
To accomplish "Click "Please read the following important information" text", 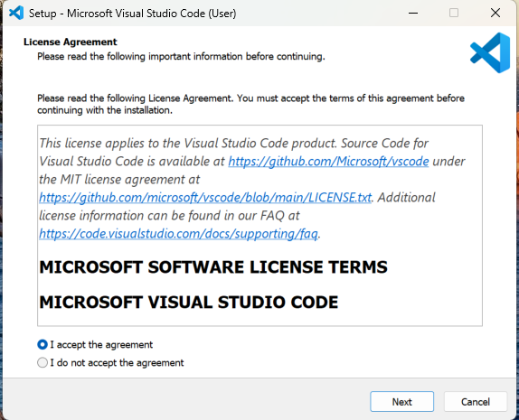I will coord(181,57).
